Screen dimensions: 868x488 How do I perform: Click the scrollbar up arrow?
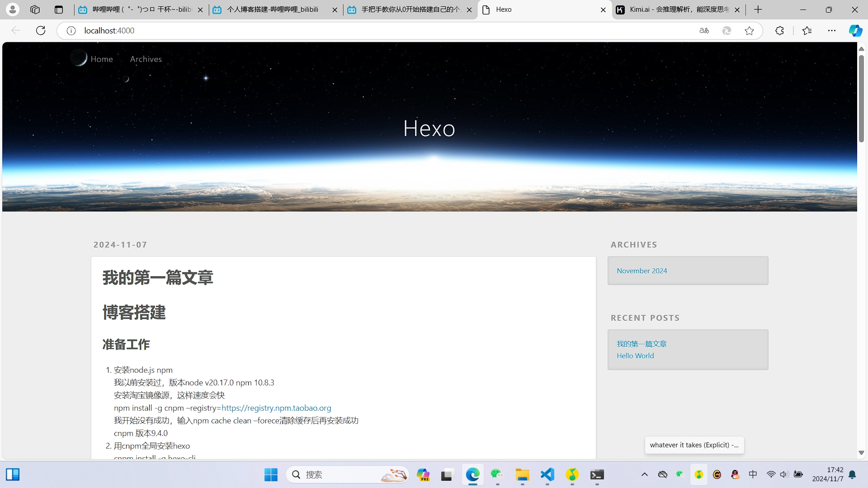click(861, 48)
